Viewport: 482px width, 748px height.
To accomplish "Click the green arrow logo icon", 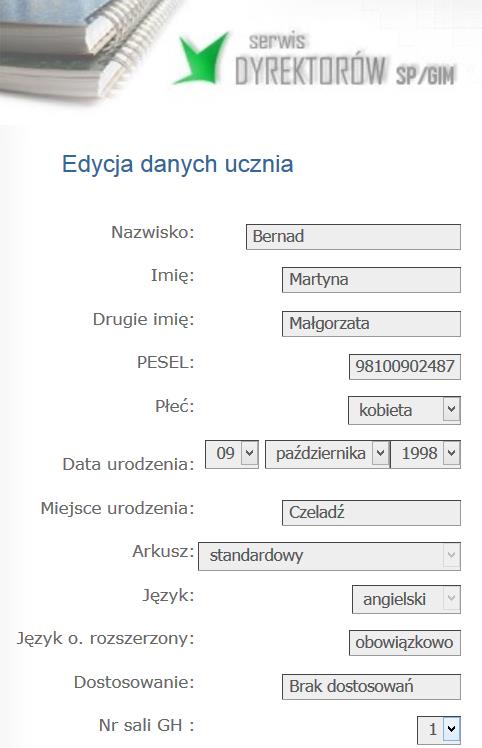I will click(200, 58).
